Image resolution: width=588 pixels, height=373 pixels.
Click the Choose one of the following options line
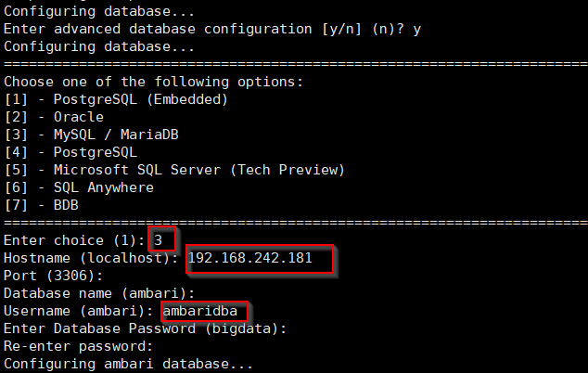point(153,82)
